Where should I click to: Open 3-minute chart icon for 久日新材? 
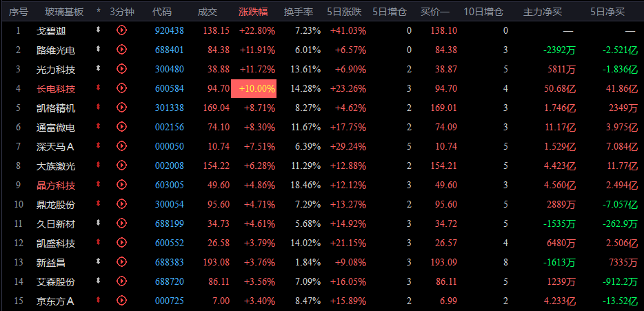coord(121,223)
